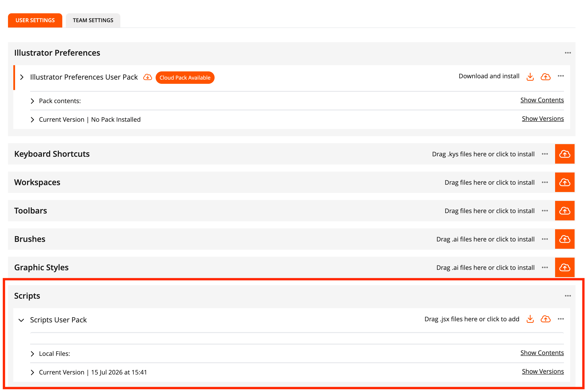This screenshot has width=587, height=392.
Task: Click Drag .jsx files here or click to add
Action: [472, 319]
